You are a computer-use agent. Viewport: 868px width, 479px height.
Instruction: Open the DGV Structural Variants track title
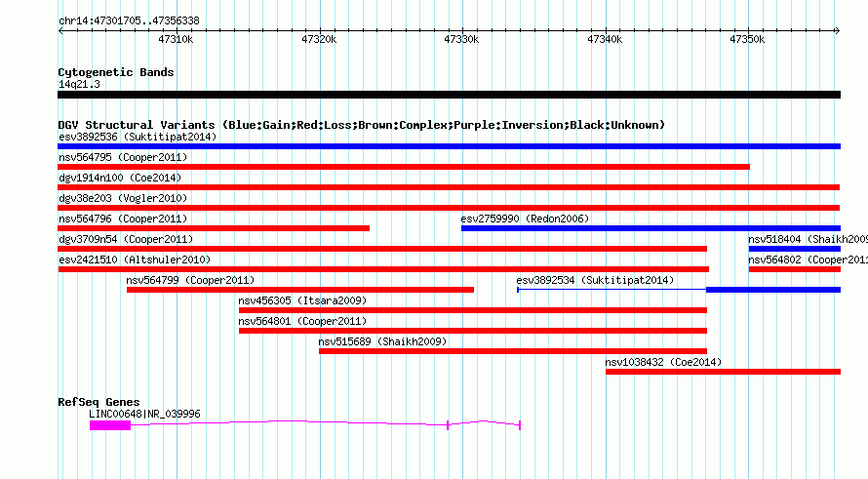coord(361,125)
